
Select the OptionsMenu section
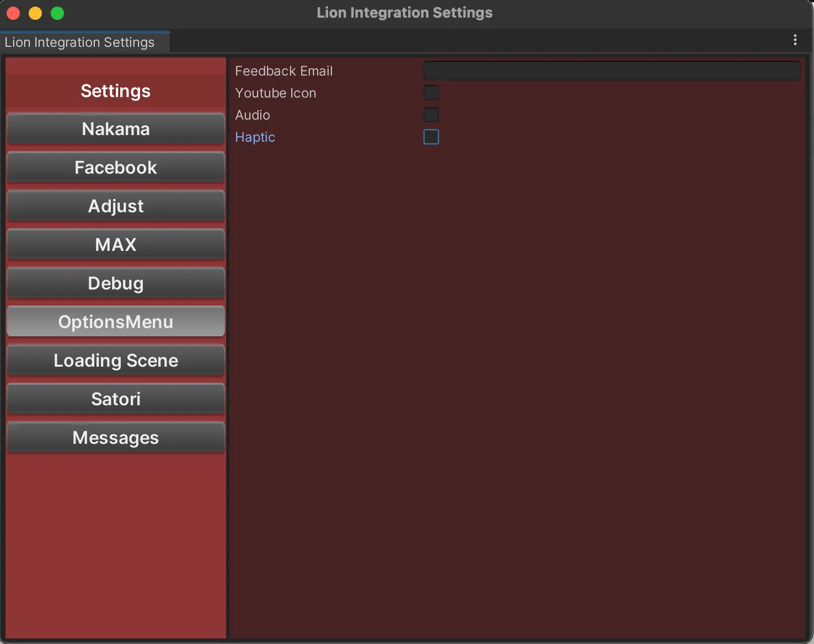coord(116,322)
